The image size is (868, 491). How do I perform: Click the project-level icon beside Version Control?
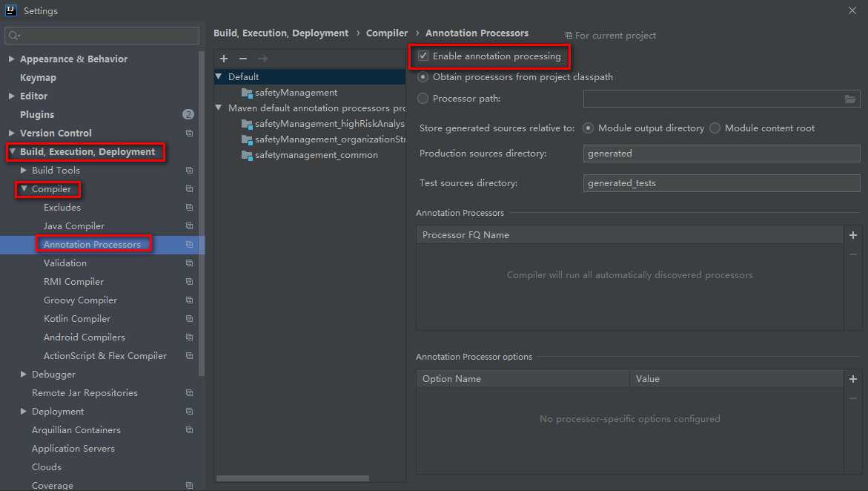click(189, 133)
